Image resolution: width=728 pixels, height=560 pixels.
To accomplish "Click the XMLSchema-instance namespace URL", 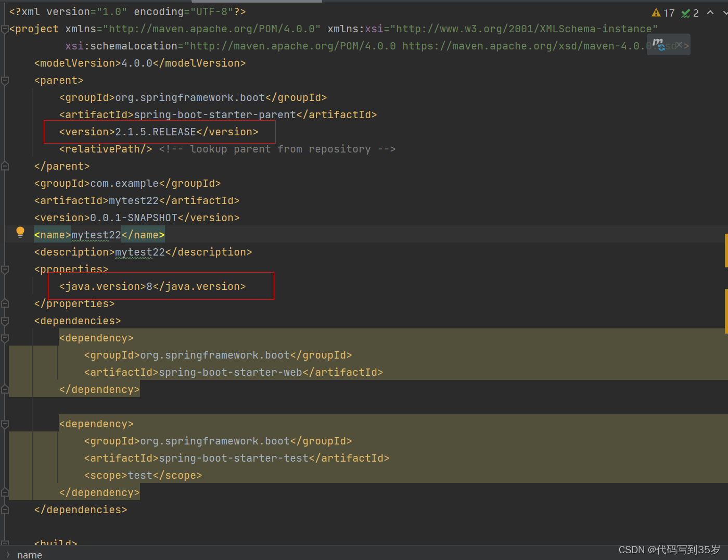I will [524, 29].
